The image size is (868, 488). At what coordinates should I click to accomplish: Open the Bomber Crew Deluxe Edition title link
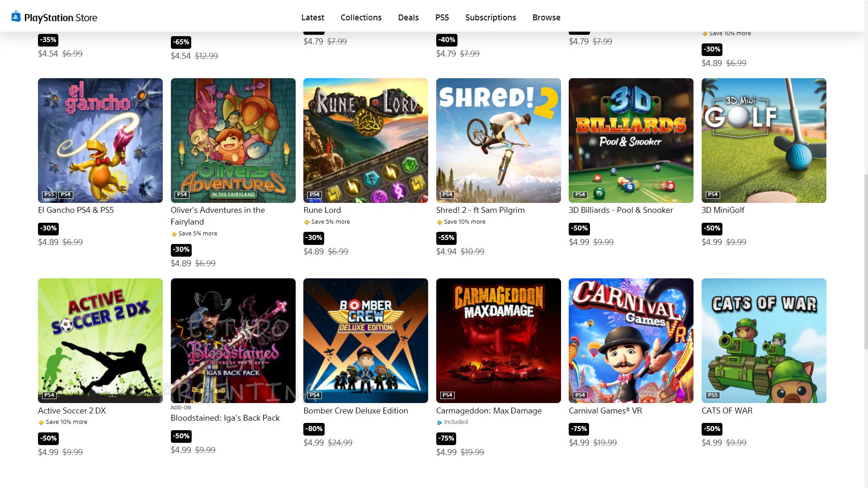point(356,411)
